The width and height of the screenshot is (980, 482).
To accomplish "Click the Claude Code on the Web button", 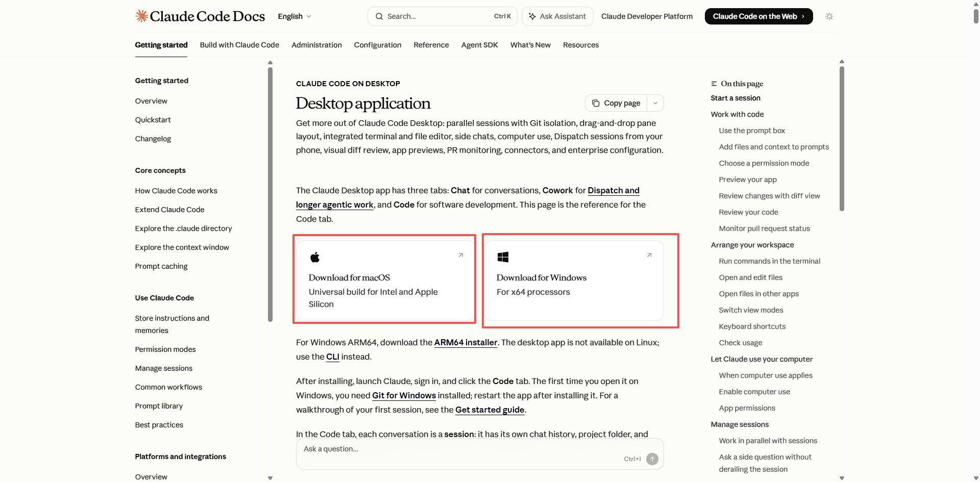I will pos(758,16).
